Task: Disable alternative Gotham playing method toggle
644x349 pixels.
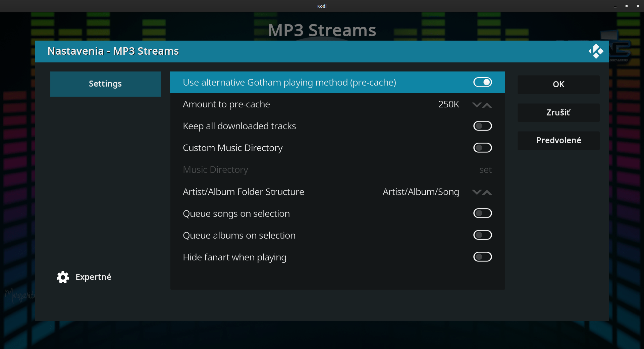Action: (482, 82)
